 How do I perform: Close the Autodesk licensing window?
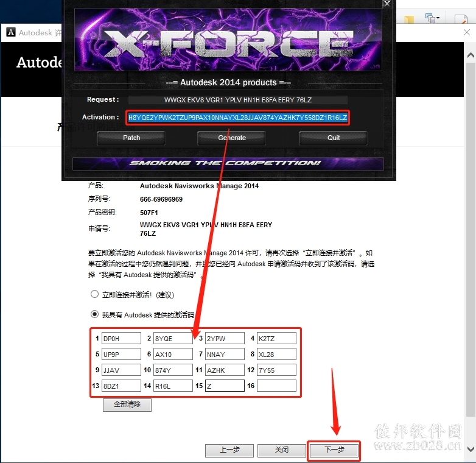pyautogui.click(x=467, y=32)
